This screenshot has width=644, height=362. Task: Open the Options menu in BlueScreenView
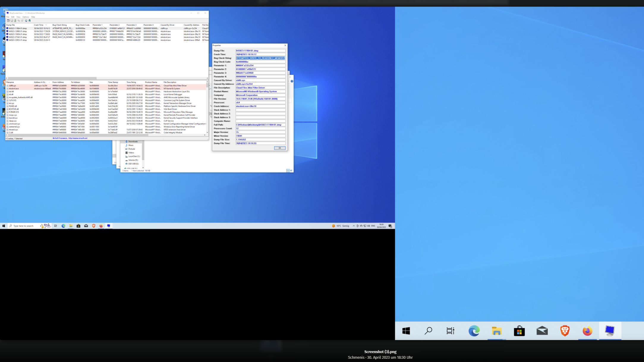coord(26,17)
